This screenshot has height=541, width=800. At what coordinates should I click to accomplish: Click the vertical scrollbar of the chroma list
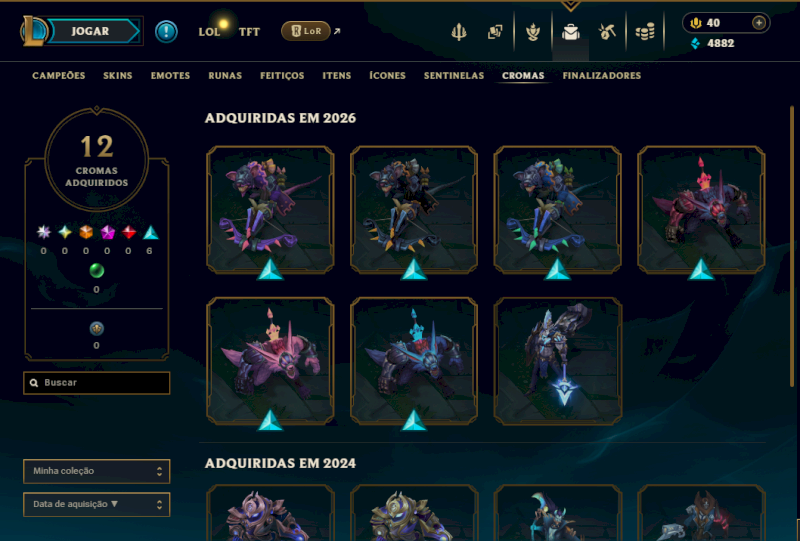coord(792,246)
